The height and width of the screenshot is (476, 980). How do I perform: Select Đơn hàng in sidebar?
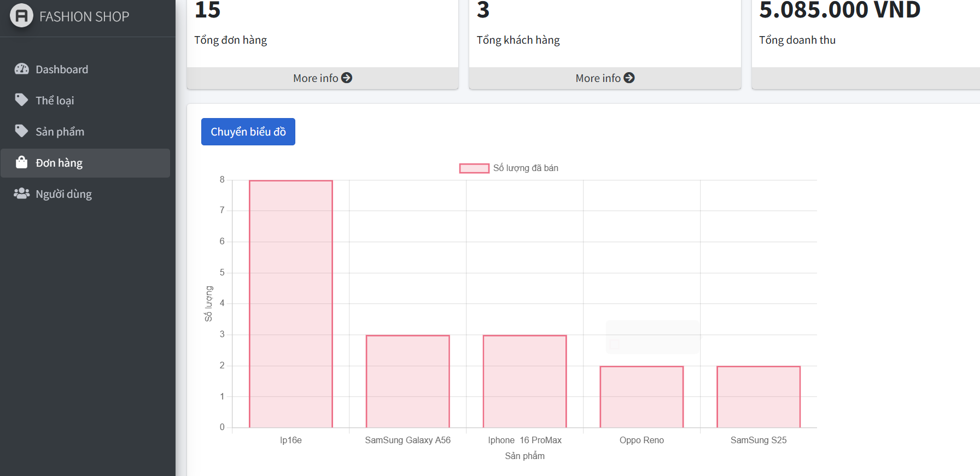(x=85, y=163)
